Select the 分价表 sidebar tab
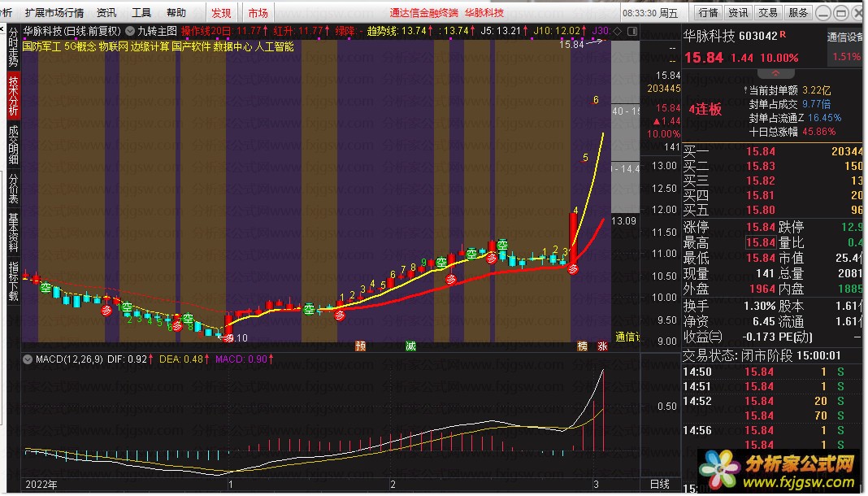Viewport: 868px width, 496px height. (x=13, y=188)
